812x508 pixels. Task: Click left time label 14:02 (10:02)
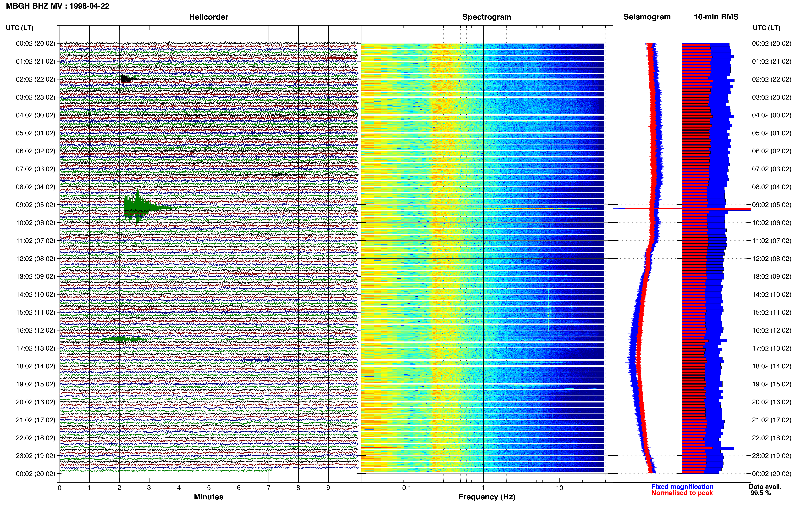[36, 295]
